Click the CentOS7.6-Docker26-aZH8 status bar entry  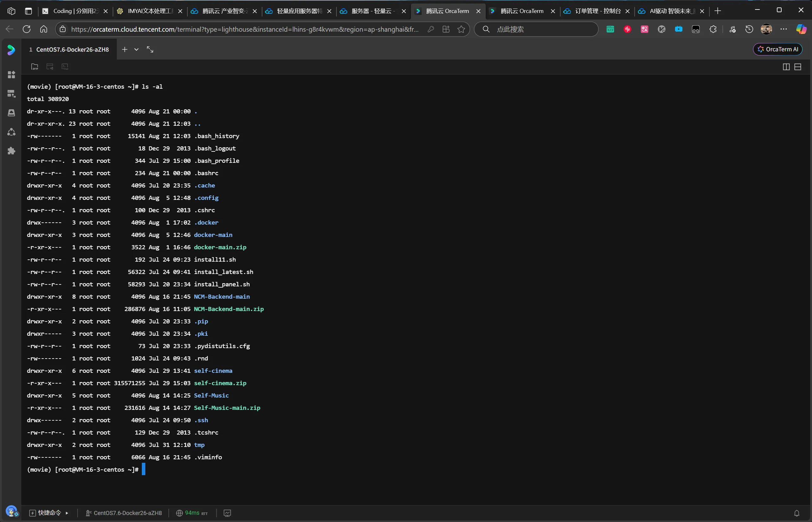point(124,513)
